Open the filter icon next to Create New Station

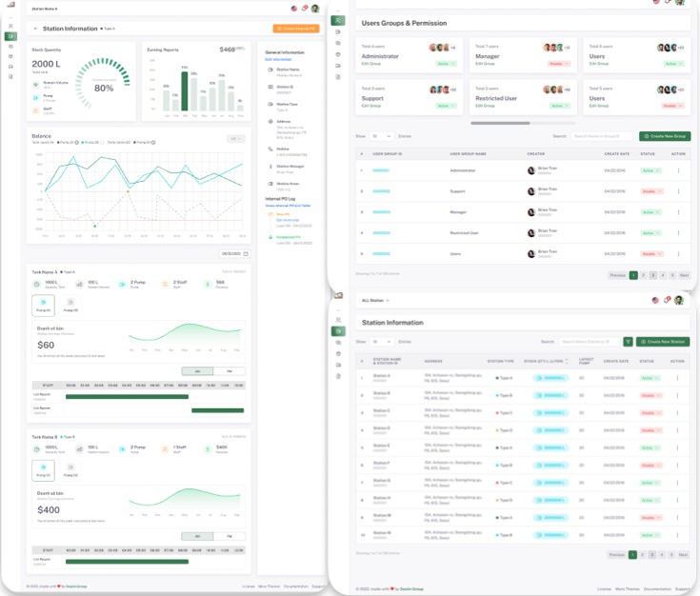point(628,341)
